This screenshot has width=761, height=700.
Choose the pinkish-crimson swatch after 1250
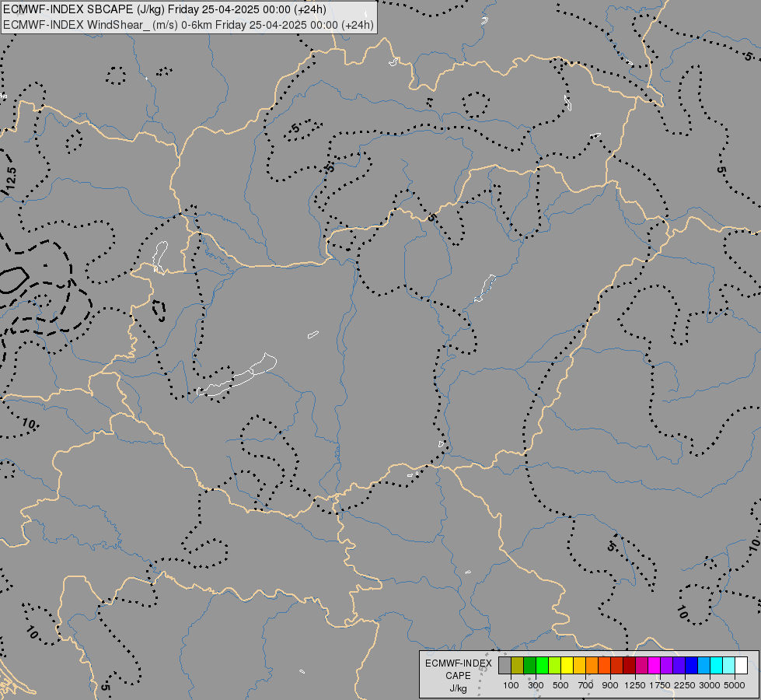pyautogui.click(x=641, y=666)
